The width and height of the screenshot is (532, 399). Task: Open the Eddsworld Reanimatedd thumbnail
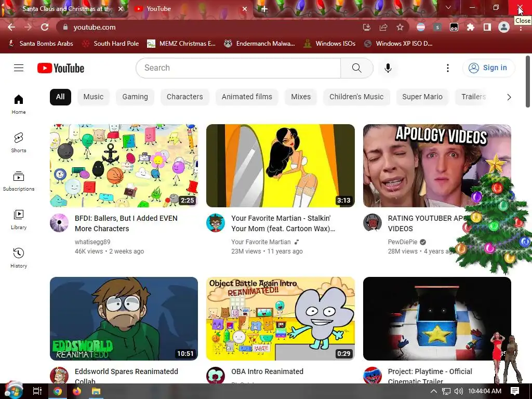[x=124, y=318]
